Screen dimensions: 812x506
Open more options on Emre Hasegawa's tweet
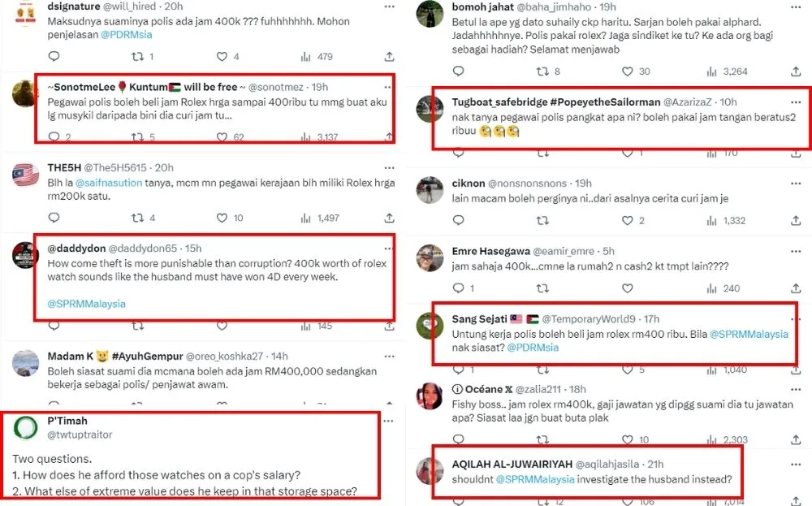click(795, 251)
